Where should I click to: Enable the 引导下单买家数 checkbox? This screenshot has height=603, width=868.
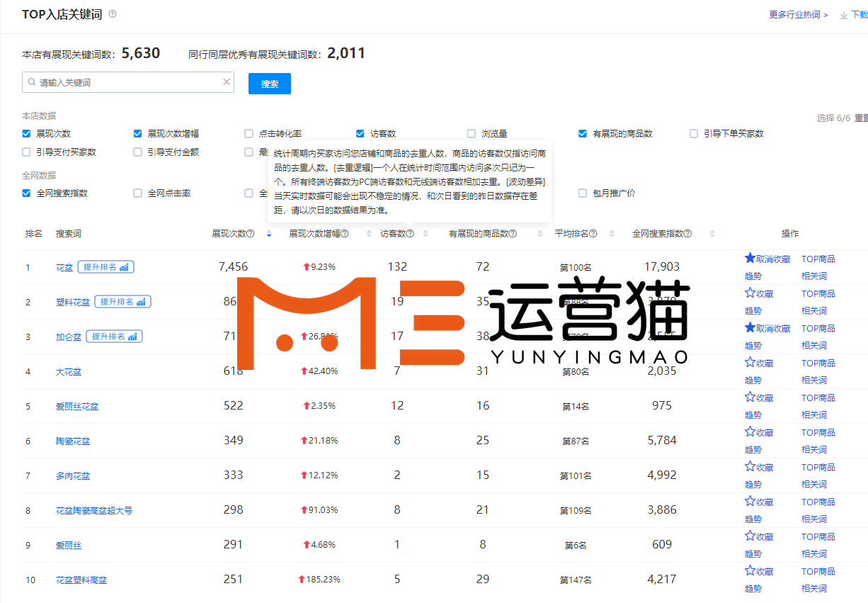[694, 133]
